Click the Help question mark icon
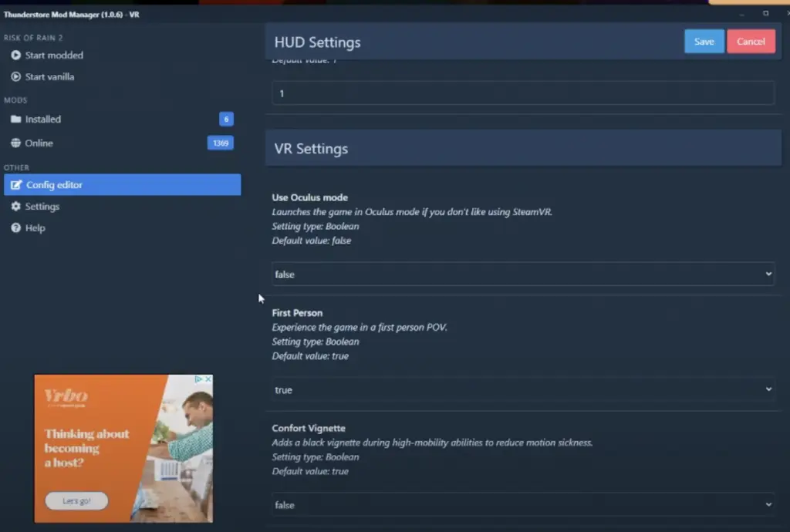 [x=15, y=228]
